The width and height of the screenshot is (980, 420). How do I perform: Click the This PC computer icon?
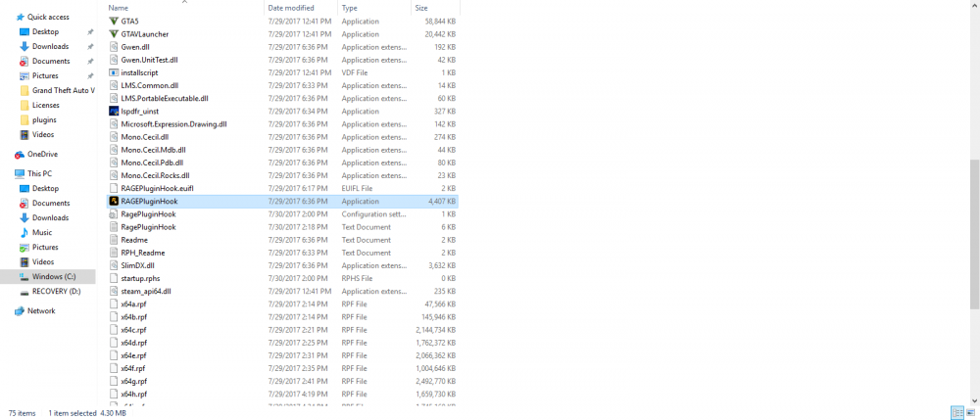[x=20, y=173]
